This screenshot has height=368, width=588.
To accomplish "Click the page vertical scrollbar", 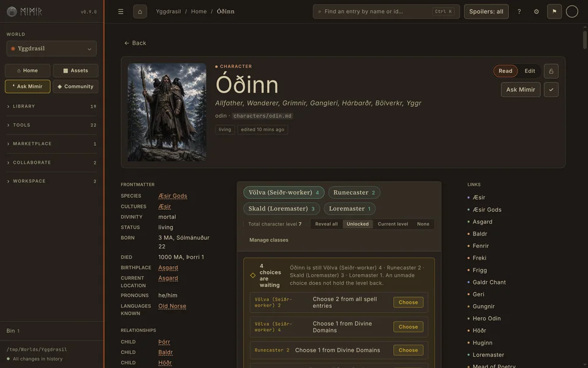I will (584, 39).
